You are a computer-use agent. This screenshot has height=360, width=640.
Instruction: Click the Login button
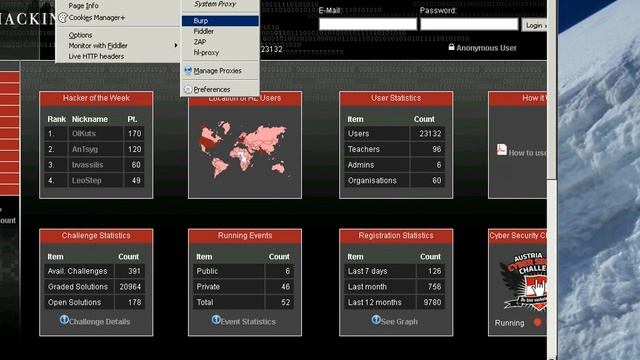pyautogui.click(x=534, y=25)
